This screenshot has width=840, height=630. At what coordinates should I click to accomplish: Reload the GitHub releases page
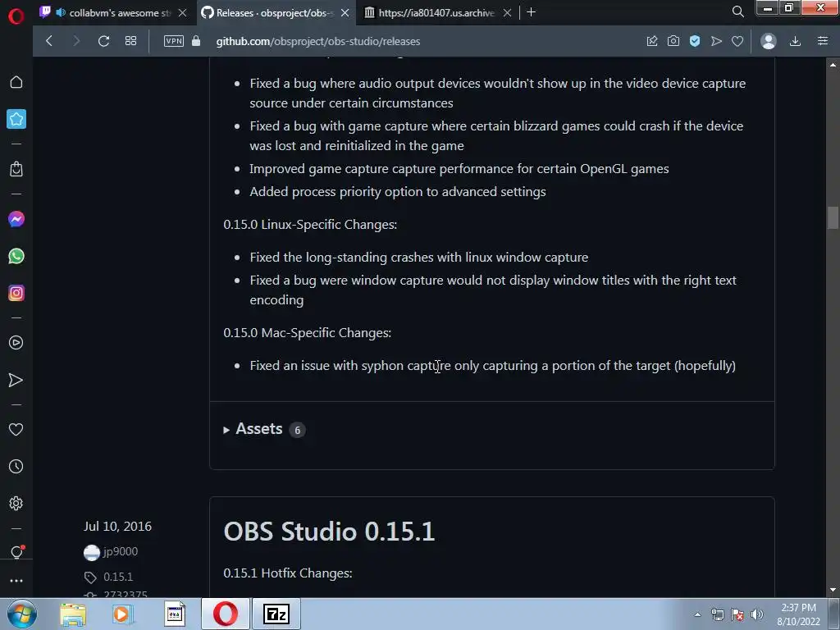coord(103,41)
